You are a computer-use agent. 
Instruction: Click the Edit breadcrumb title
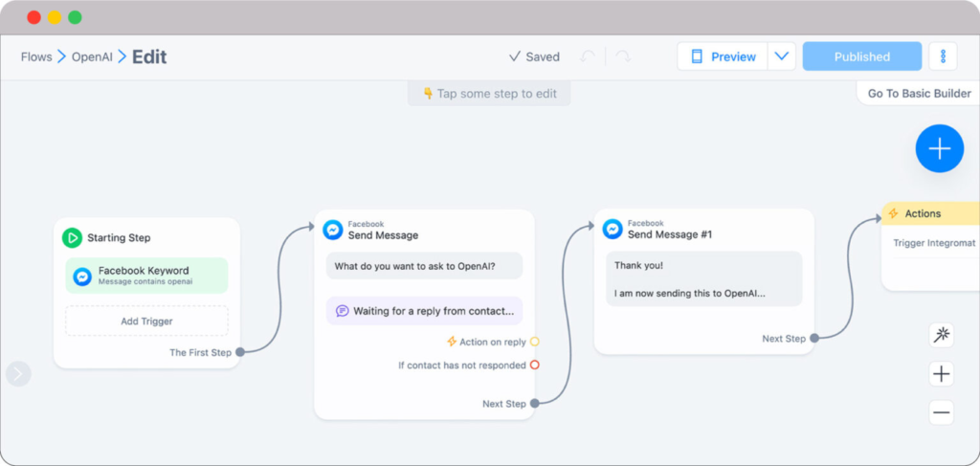pyautogui.click(x=149, y=56)
